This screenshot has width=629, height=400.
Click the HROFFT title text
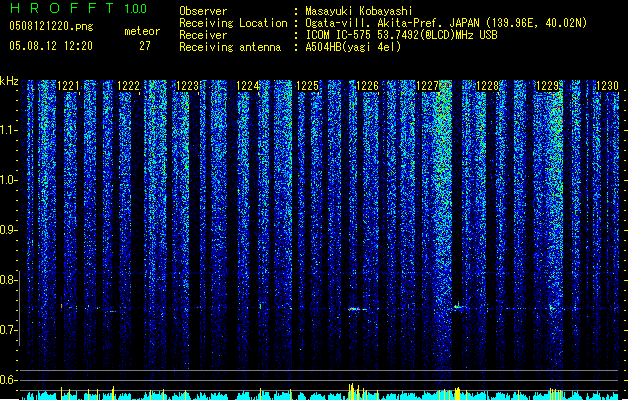click(x=62, y=8)
